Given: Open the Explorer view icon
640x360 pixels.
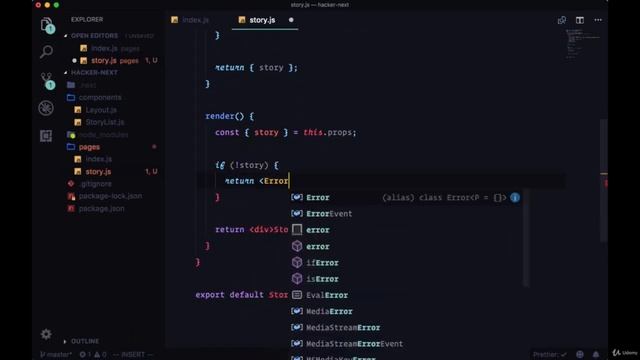Looking at the screenshot, I should pyautogui.click(x=47, y=25).
